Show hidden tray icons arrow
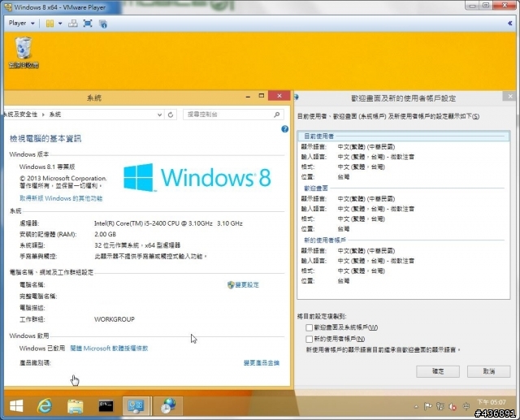The image size is (520, 420). (416, 406)
